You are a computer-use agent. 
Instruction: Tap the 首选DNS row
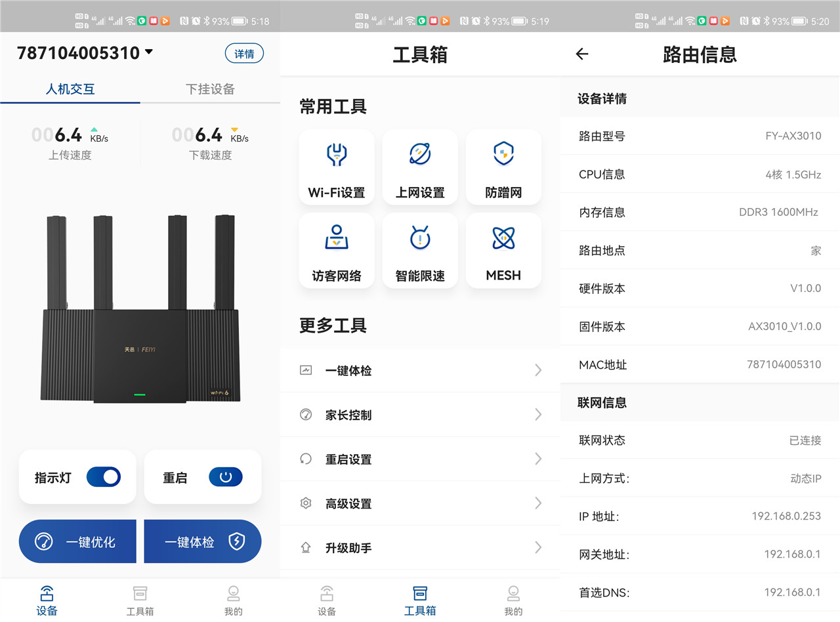(x=700, y=592)
